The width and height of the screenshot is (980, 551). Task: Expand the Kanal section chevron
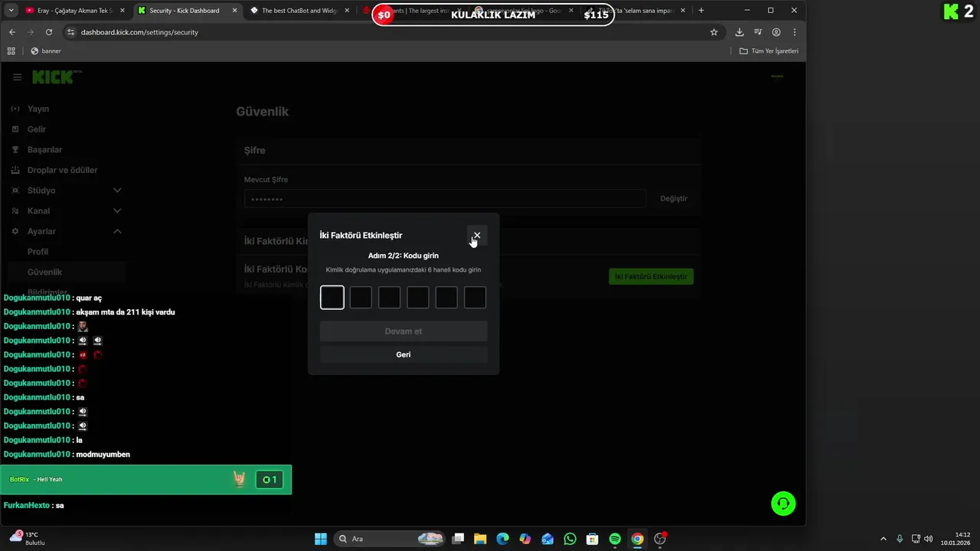click(117, 211)
